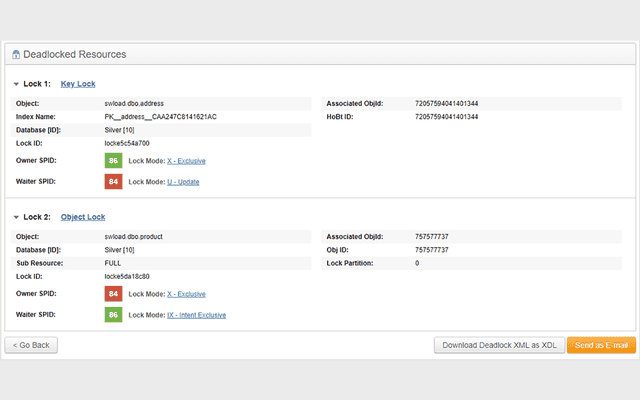Click the Obj ID: label
The height and width of the screenshot is (400, 640).
[338, 250]
